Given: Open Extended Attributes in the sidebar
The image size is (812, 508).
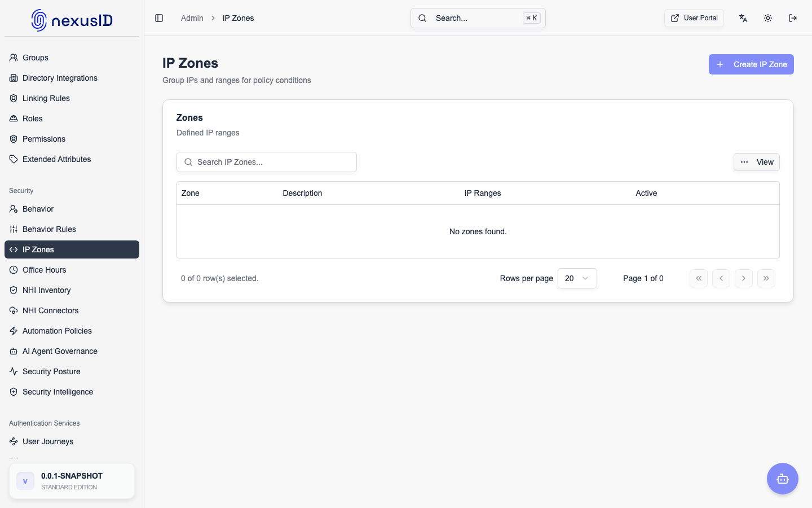Looking at the screenshot, I should (x=72, y=159).
